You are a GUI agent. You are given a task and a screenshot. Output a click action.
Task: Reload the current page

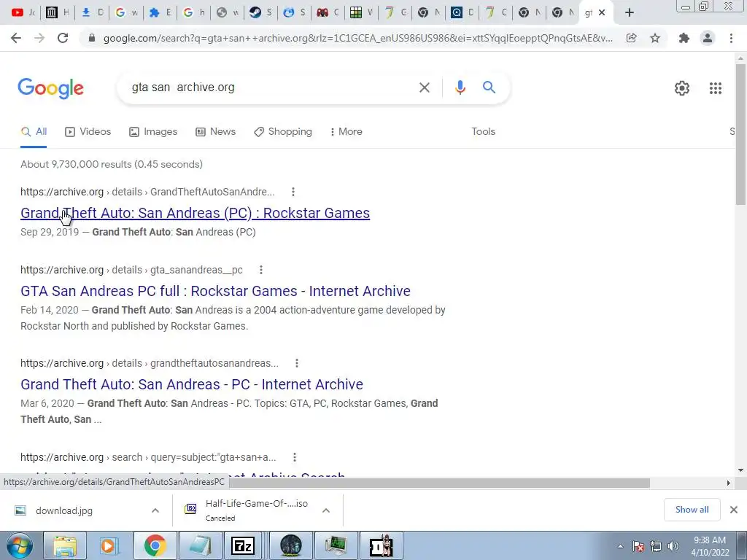click(63, 38)
